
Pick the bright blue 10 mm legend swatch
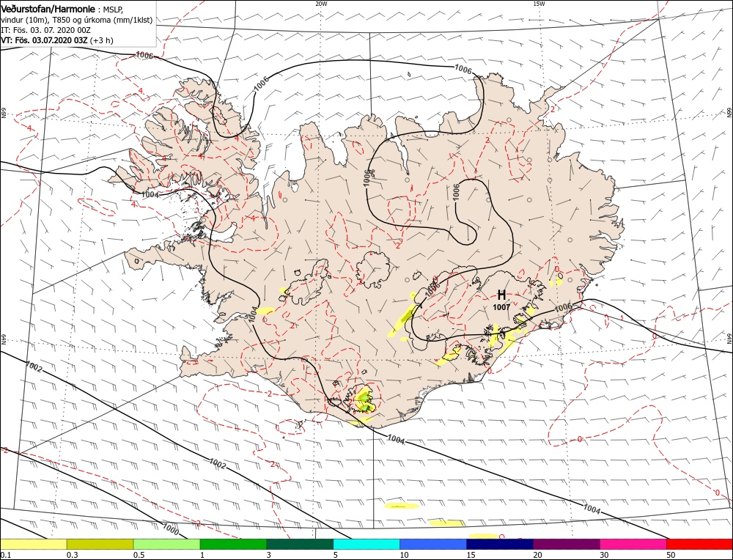tap(433, 544)
